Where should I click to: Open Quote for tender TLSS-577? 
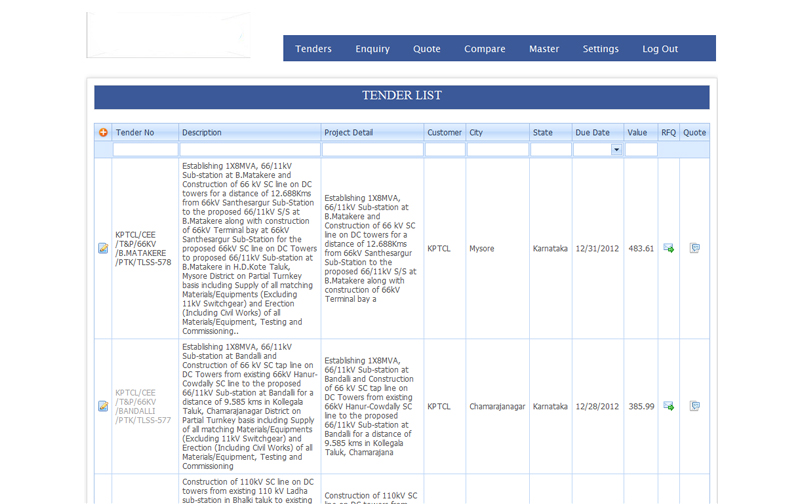click(x=694, y=406)
